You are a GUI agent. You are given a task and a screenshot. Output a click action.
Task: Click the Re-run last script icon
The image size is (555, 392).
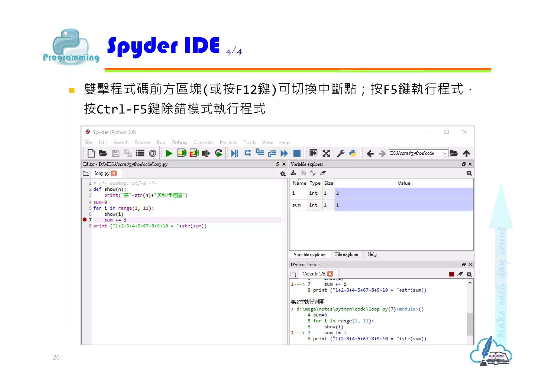click(218, 153)
